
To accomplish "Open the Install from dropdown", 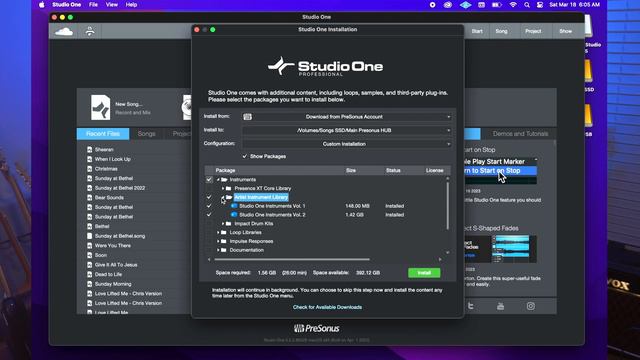I will (x=347, y=117).
